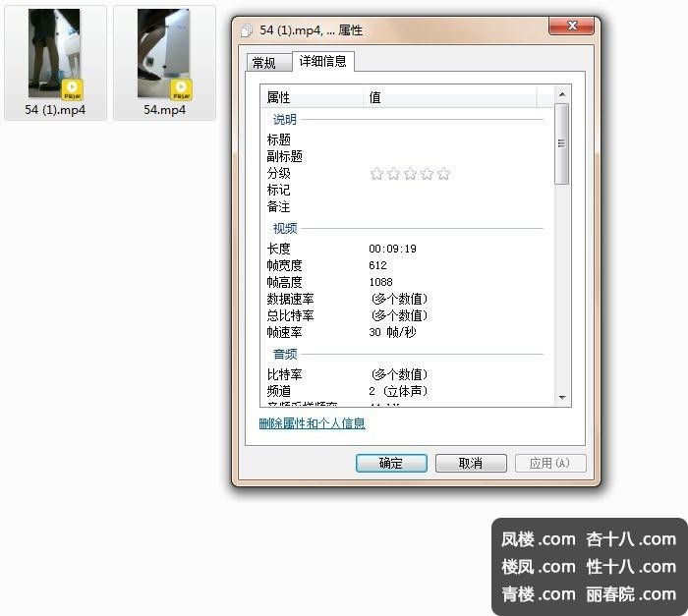This screenshot has height=616, width=688.
Task: Set the rating to three stars
Action: click(410, 174)
